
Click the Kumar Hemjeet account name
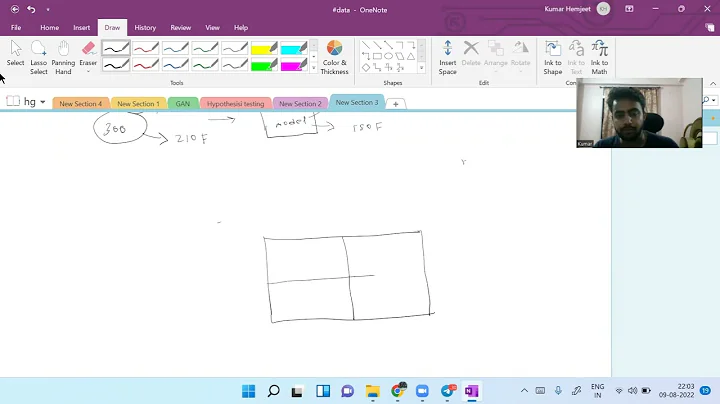tap(568, 9)
